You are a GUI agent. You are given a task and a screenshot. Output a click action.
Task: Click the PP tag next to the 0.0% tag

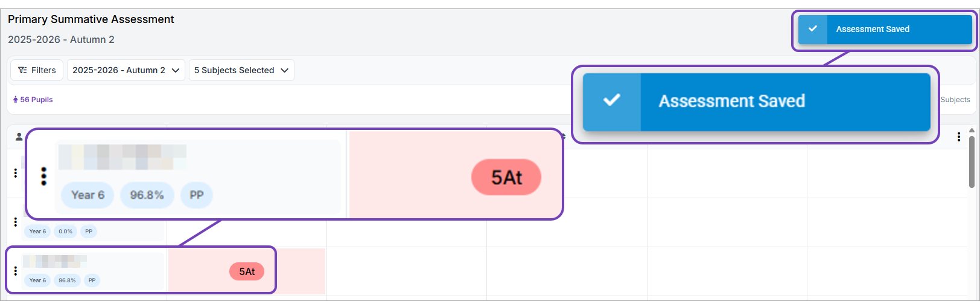coord(89,231)
